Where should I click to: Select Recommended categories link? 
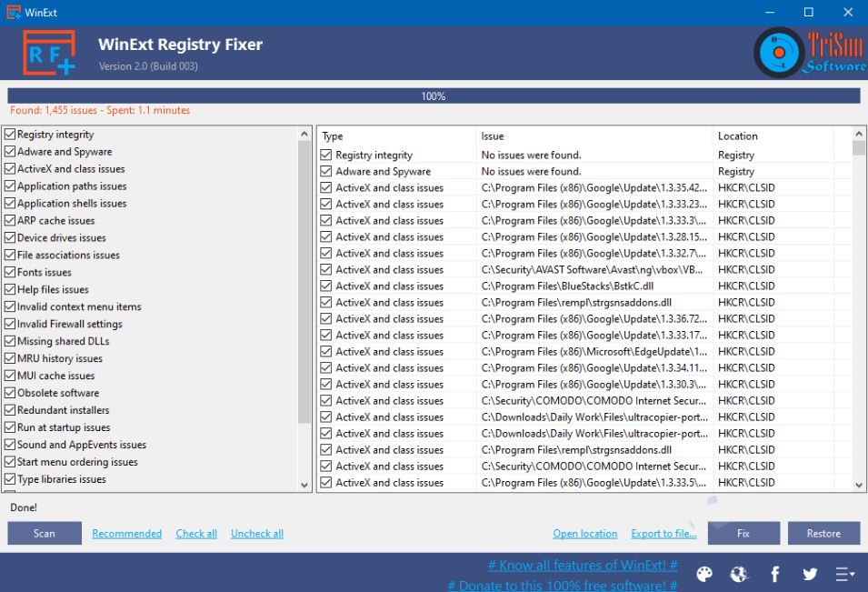pos(126,534)
